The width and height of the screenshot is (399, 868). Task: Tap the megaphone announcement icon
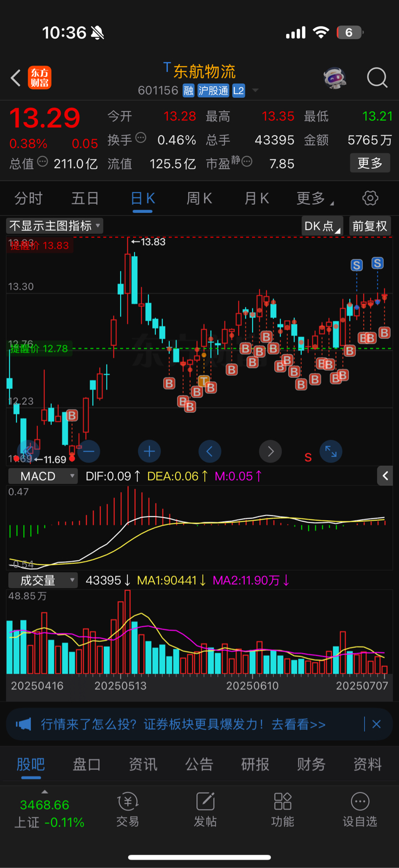23,724
